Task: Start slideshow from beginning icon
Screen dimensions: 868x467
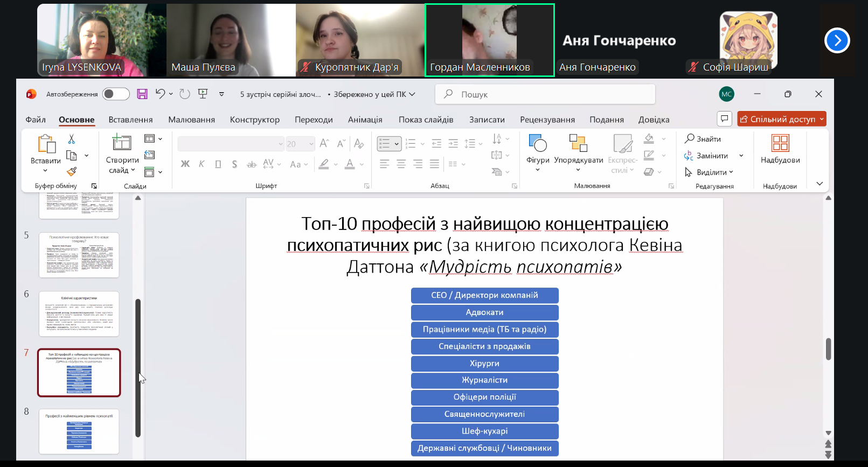Action: (x=203, y=94)
